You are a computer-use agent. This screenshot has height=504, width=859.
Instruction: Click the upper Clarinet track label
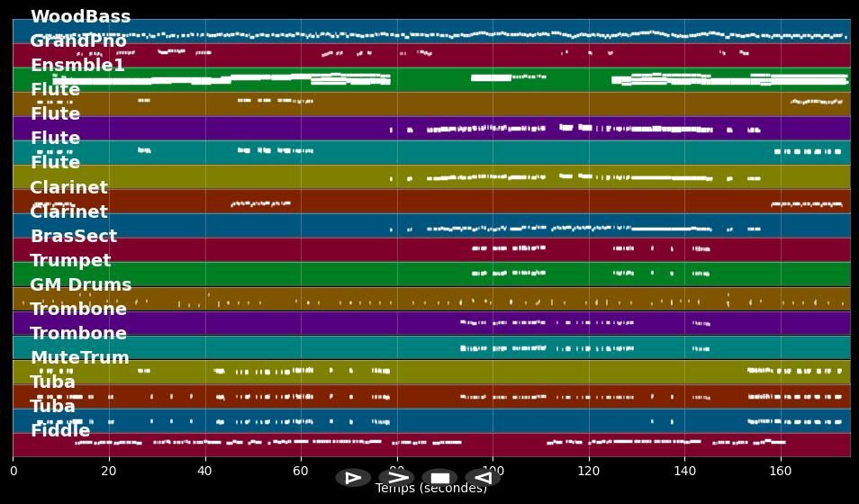point(68,188)
